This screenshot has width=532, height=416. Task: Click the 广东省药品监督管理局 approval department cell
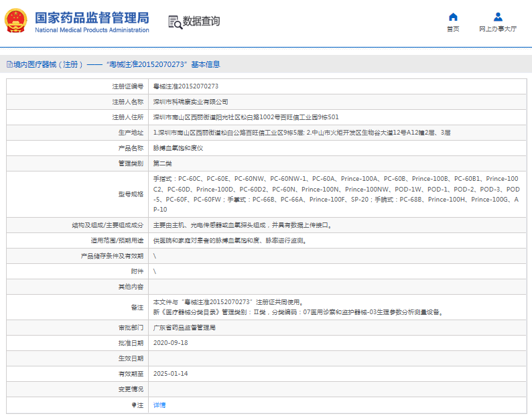[184, 328]
